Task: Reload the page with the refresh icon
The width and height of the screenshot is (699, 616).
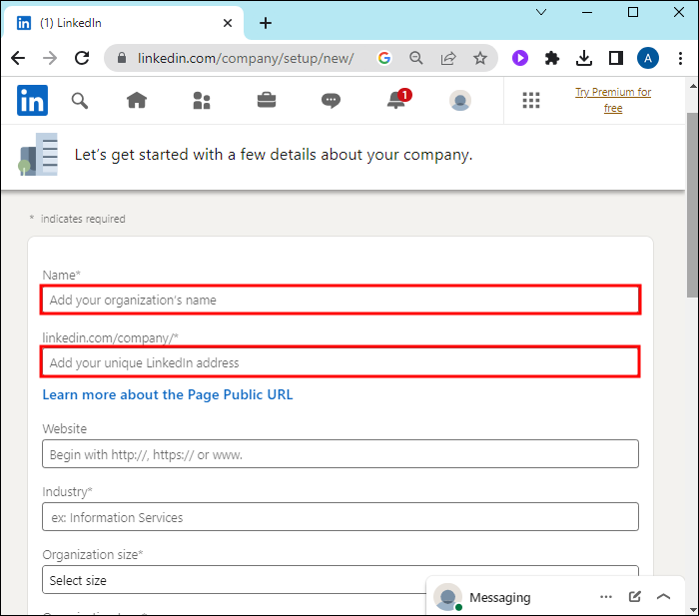Action: click(x=82, y=58)
